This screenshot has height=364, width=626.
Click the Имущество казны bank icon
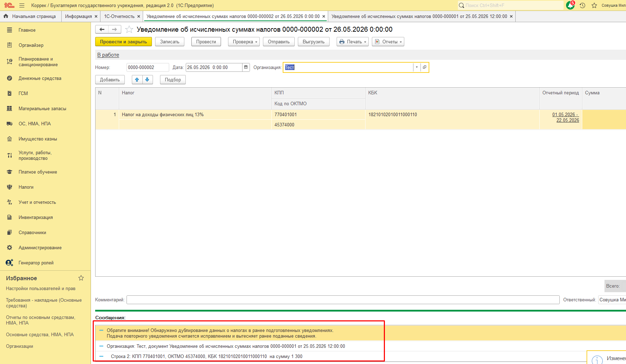click(x=10, y=139)
